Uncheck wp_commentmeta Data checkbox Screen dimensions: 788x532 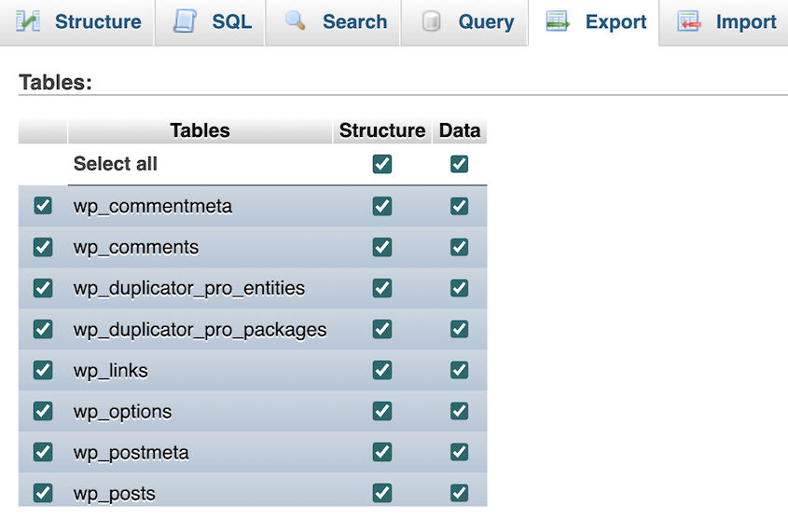(x=460, y=206)
